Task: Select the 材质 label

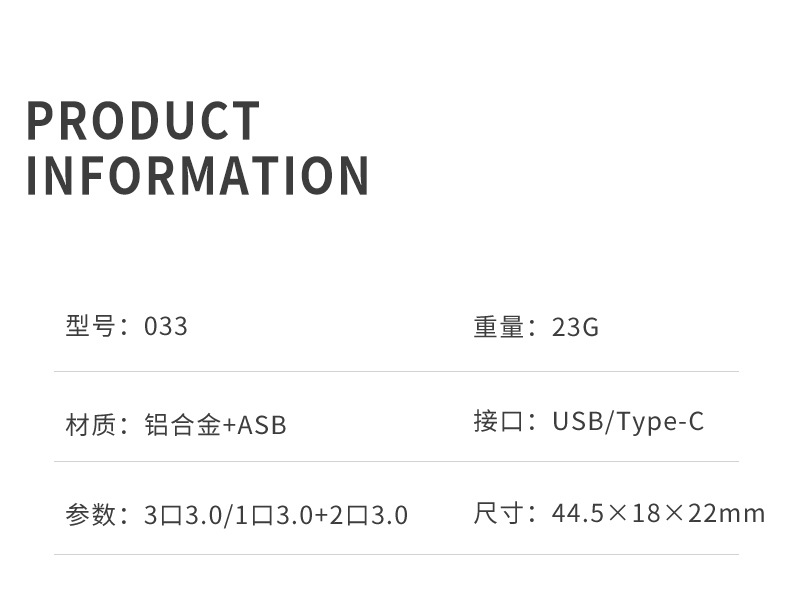Action: tap(91, 425)
